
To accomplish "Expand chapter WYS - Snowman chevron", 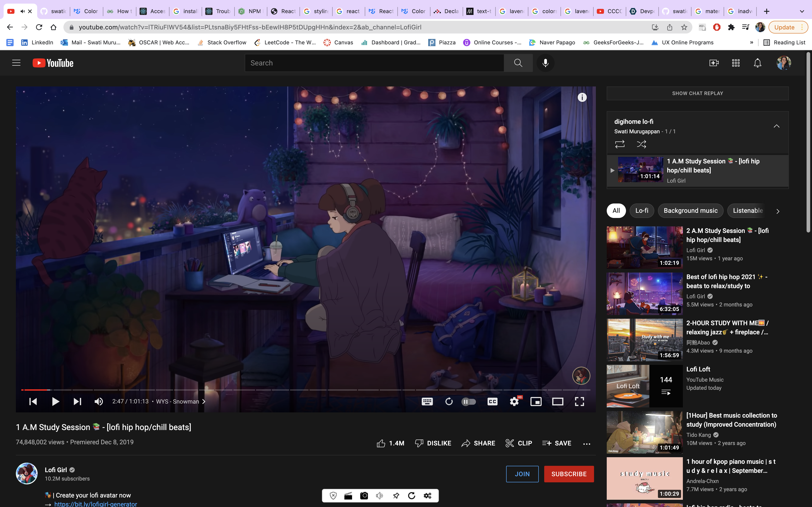I will (204, 401).
